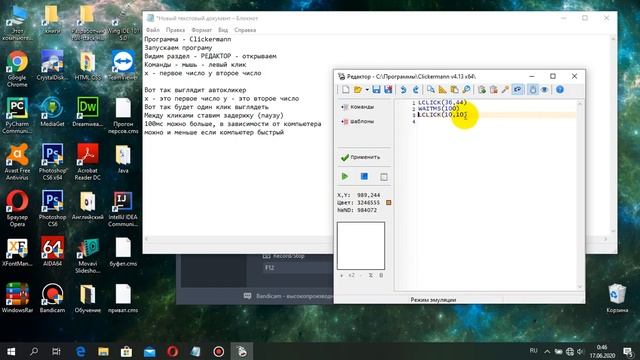Click the Clickermann mouse icon on taskbar
The height and width of the screenshot is (360, 640).
pyautogui.click(x=241, y=351)
